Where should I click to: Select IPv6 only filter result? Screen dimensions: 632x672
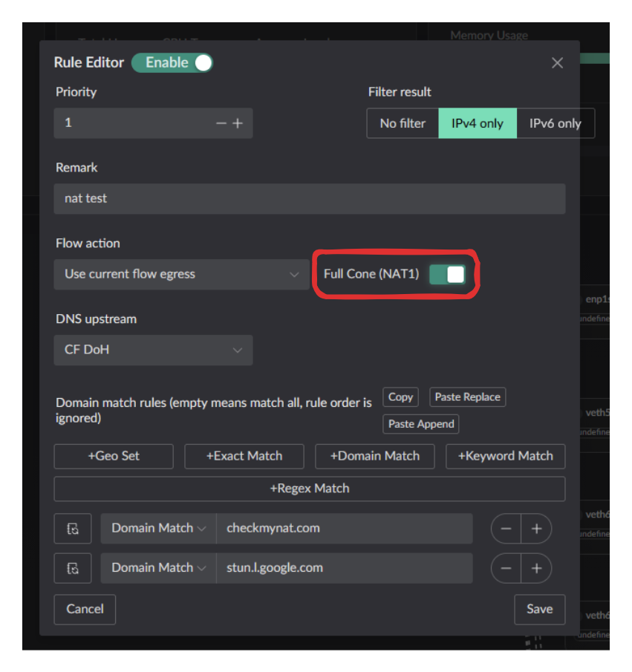[556, 123]
